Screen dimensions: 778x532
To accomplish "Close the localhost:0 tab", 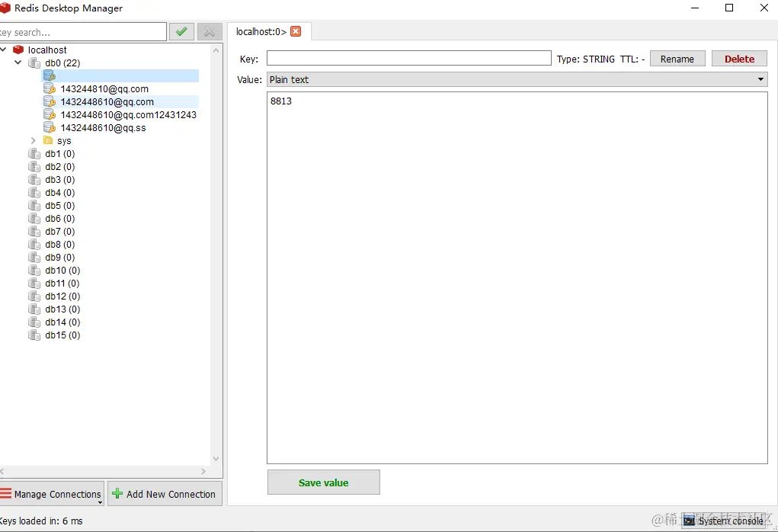I will click(x=296, y=32).
